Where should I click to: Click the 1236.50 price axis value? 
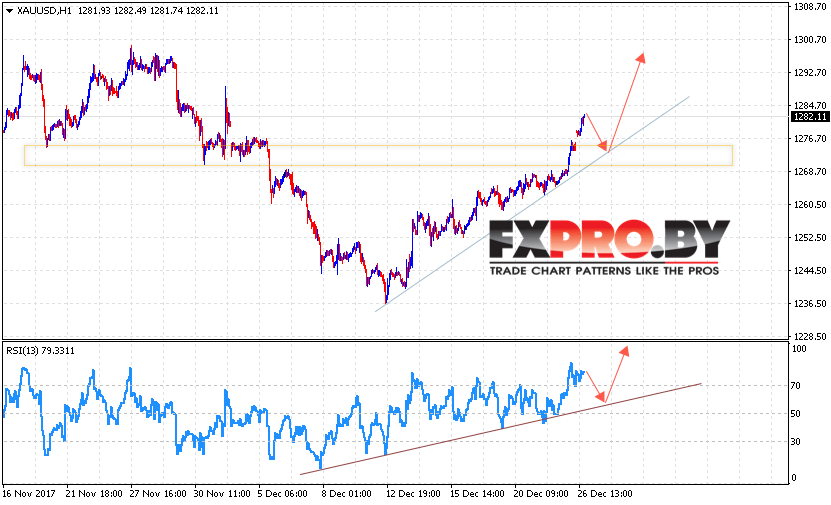810,304
